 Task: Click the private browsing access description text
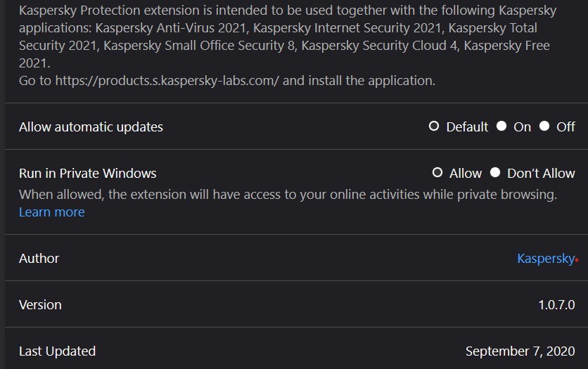[288, 194]
